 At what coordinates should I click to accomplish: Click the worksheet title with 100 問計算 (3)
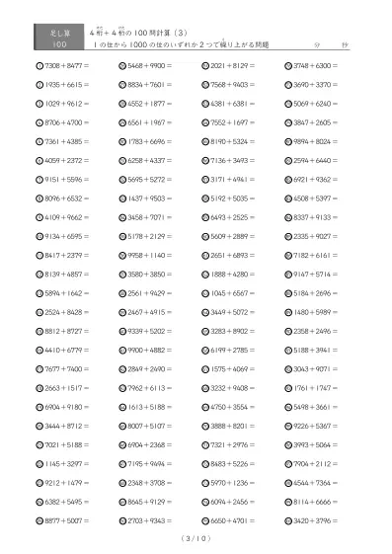pos(138,33)
